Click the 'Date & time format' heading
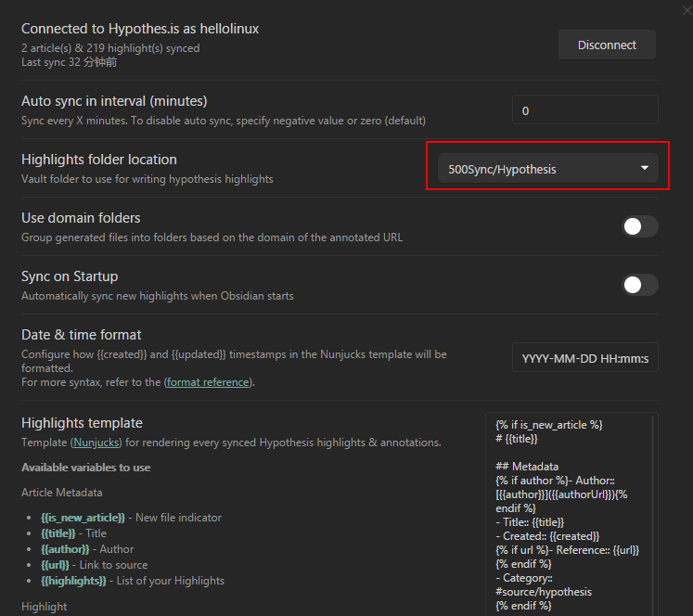 (x=82, y=335)
